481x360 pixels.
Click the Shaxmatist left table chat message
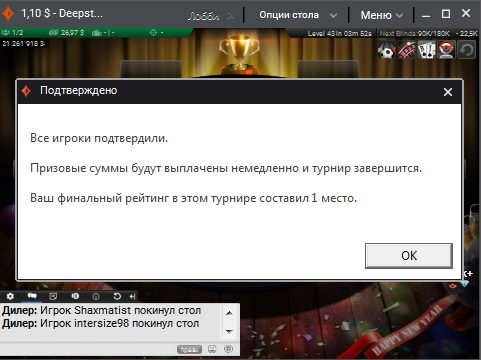click(x=101, y=310)
